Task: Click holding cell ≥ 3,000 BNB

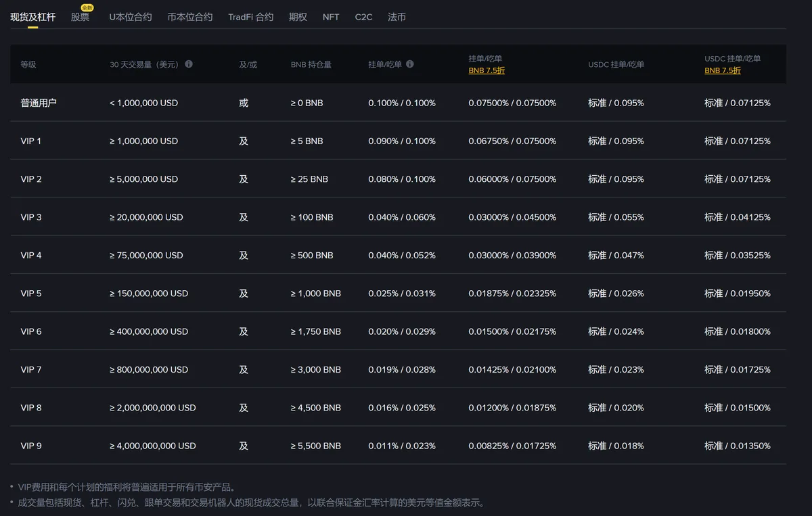Action: pos(315,370)
